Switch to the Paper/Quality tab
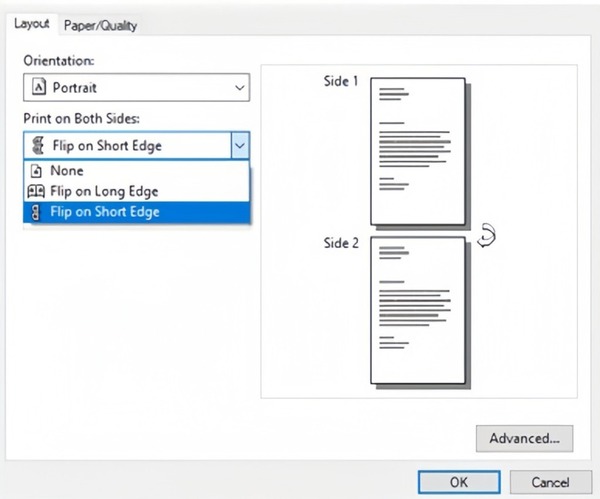This screenshot has height=499, width=600. click(x=100, y=26)
